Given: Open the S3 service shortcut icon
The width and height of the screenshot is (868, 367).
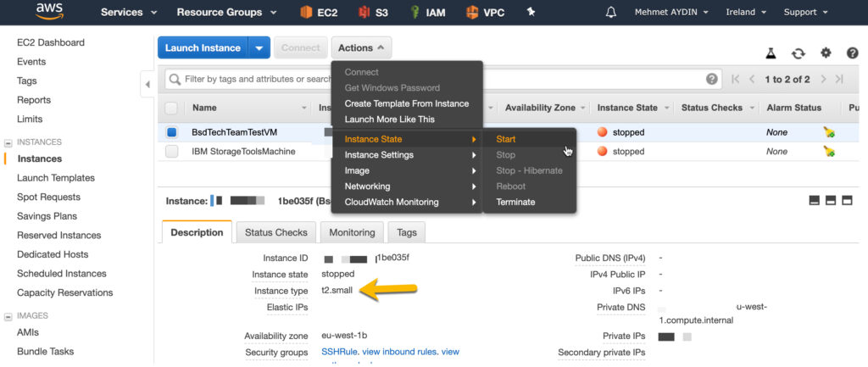Looking at the screenshot, I should [x=364, y=12].
